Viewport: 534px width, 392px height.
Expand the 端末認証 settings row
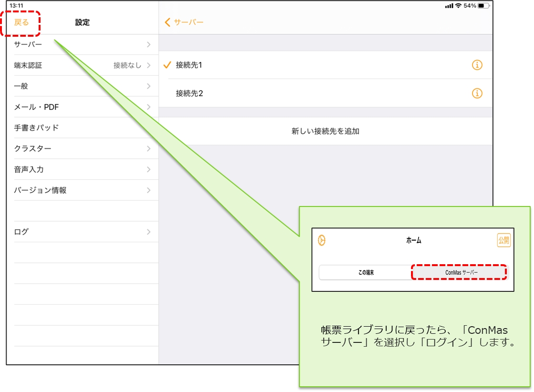point(82,65)
